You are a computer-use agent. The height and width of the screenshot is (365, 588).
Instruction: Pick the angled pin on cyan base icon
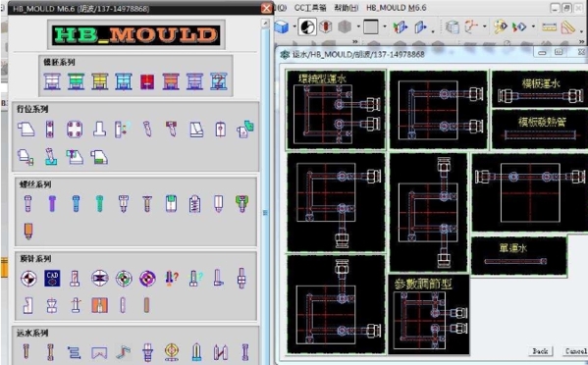point(51,157)
